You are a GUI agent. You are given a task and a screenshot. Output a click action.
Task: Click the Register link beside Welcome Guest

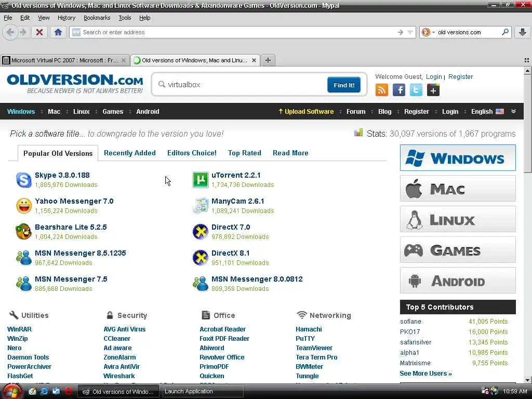coord(460,77)
